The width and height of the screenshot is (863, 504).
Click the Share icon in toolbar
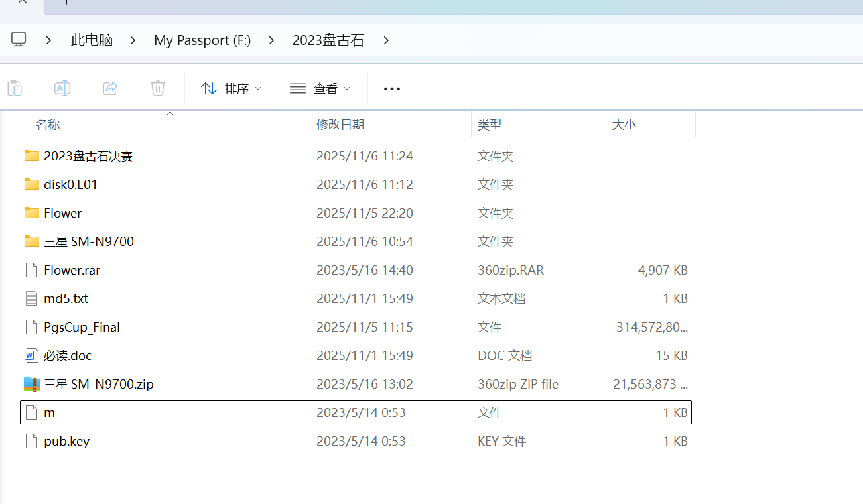point(110,88)
